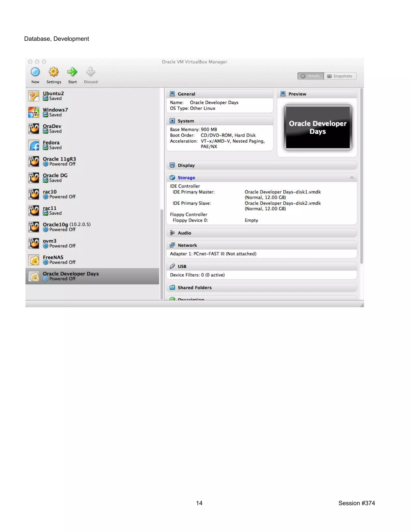Toggle the USB section header
The image size is (411, 532).
262,266
